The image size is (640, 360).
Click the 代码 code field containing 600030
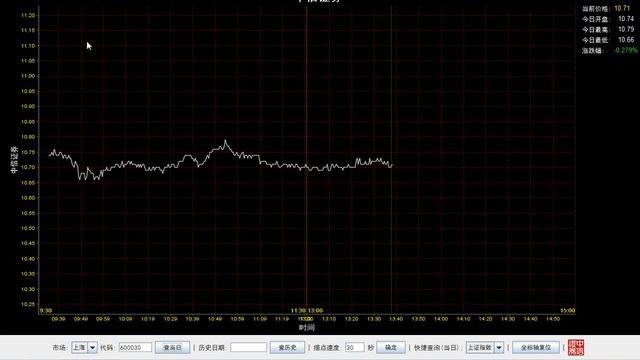(135, 347)
